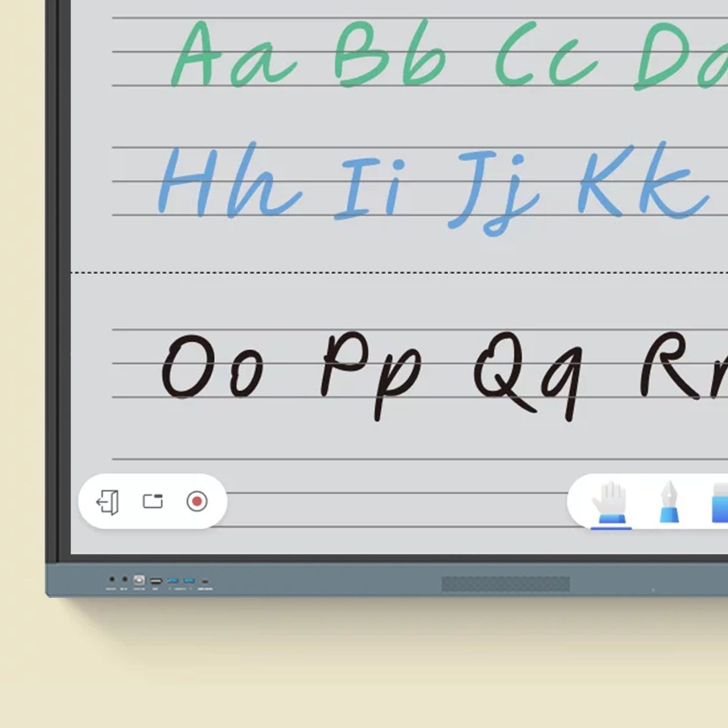
Task: Choose the blue eraser tool
Action: pyautogui.click(x=719, y=503)
